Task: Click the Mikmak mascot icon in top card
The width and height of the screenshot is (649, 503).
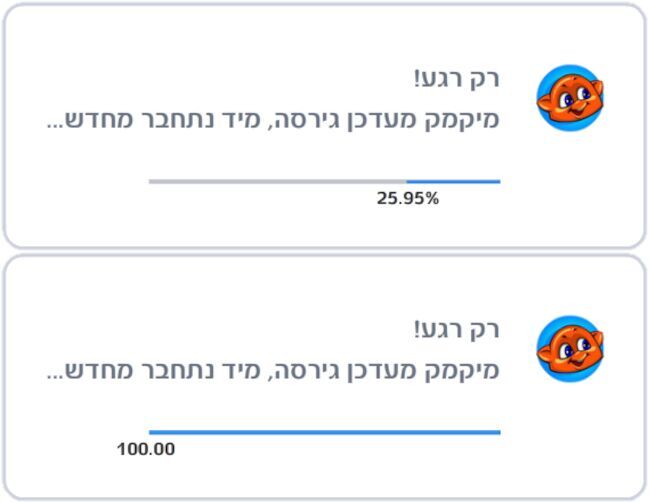Action: pos(570,98)
